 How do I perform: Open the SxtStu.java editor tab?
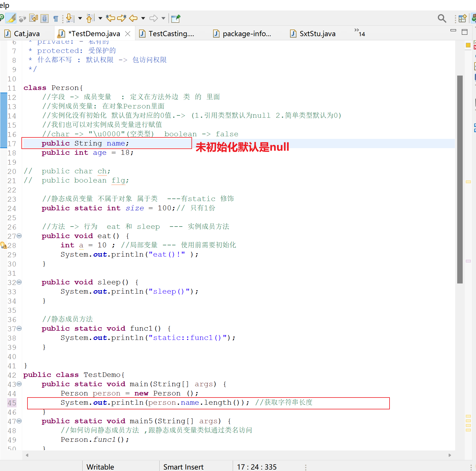tap(317, 34)
